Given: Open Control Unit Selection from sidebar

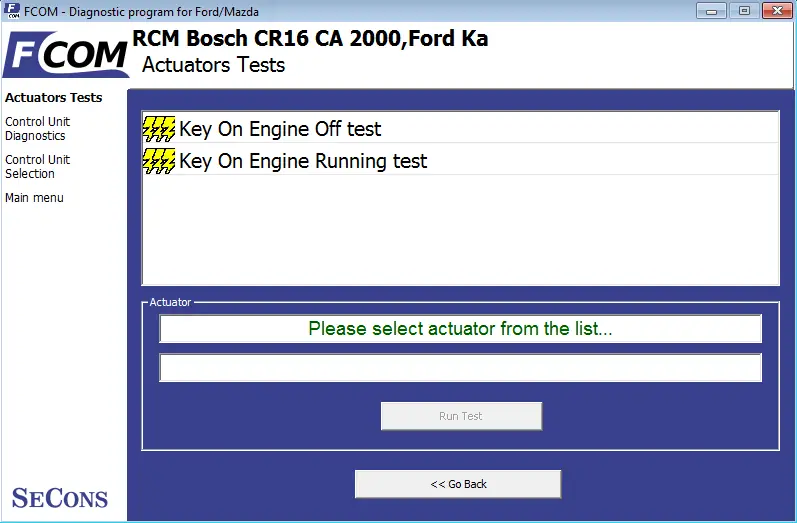Looking at the screenshot, I should (x=38, y=167).
